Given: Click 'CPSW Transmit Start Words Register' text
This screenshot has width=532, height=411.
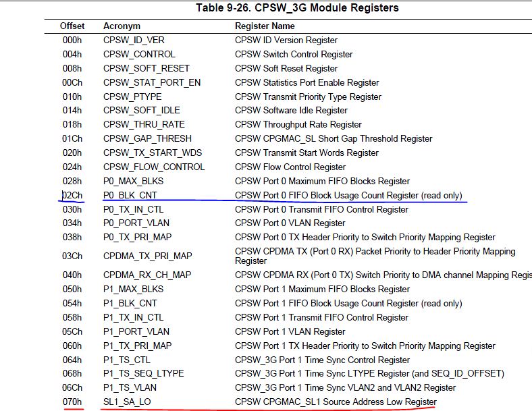Looking at the screenshot, I should 307,153.
